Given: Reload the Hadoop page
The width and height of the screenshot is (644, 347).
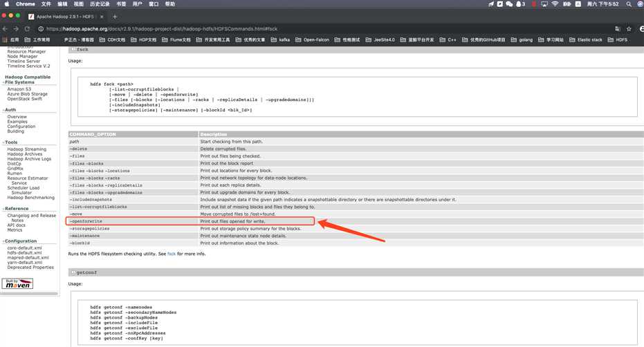Looking at the screenshot, I should coord(27,29).
